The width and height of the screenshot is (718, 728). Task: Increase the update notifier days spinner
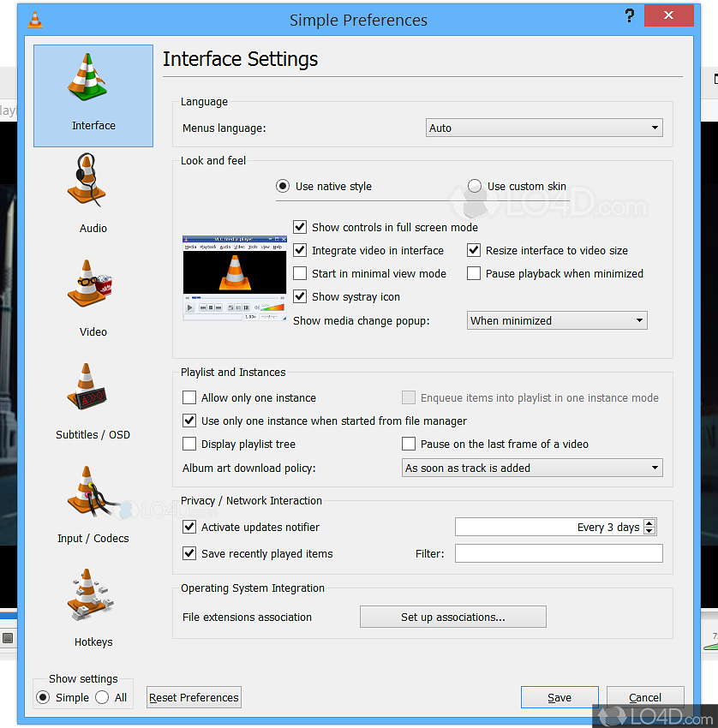pos(649,523)
